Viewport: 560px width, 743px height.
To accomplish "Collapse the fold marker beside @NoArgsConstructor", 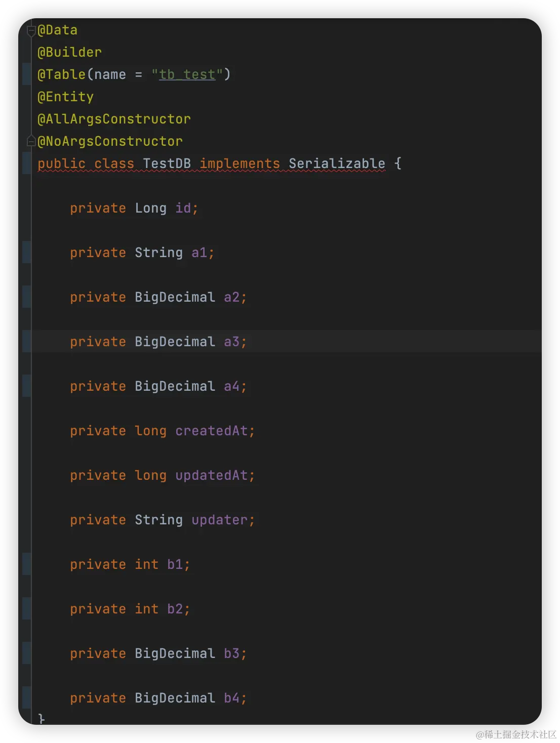I will [x=31, y=141].
